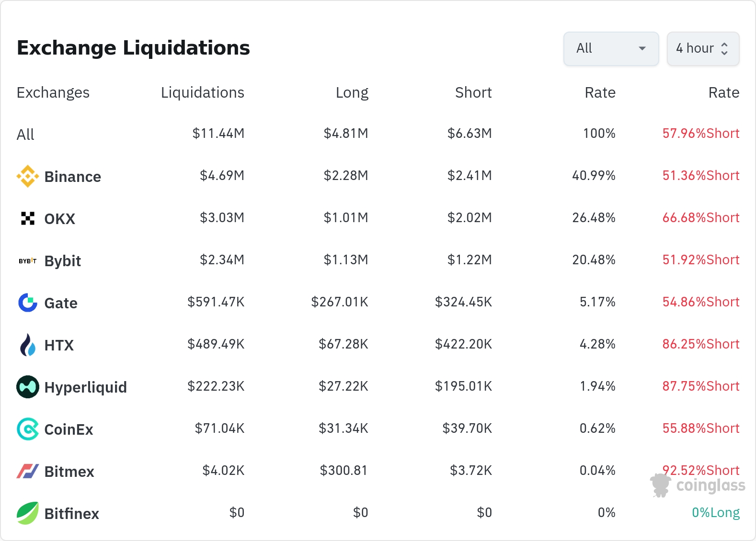Click the Bybit exchange logo icon
The image size is (756, 541).
point(28,261)
